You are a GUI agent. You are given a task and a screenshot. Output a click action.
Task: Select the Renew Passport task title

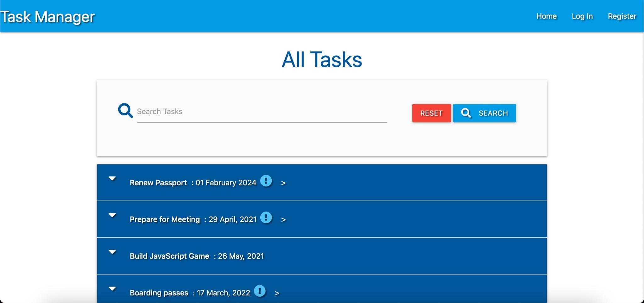pyautogui.click(x=158, y=183)
